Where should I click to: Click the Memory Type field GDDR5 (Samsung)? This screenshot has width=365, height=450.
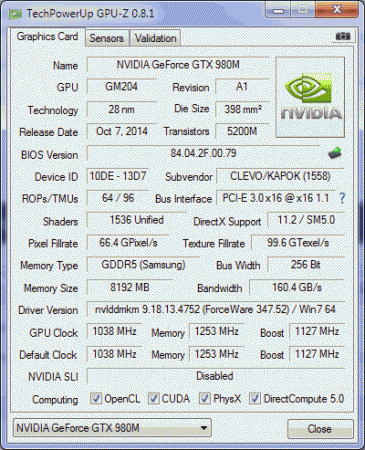[x=143, y=265]
